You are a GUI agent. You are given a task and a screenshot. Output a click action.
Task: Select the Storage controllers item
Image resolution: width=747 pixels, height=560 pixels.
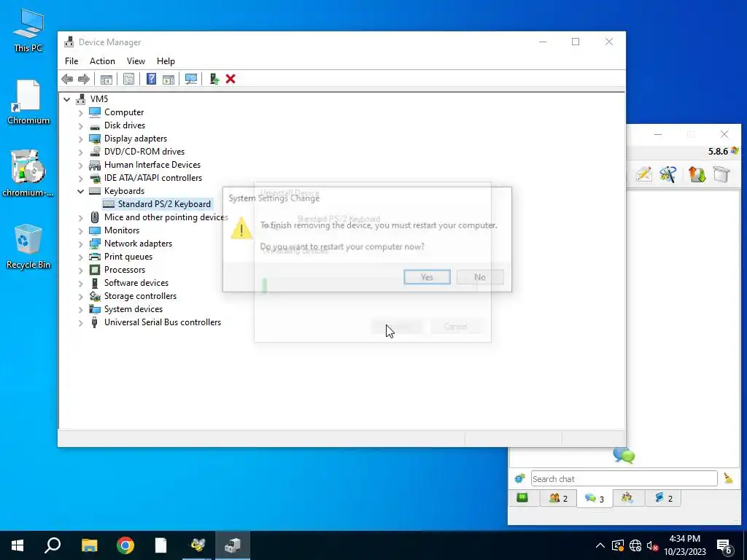click(140, 296)
